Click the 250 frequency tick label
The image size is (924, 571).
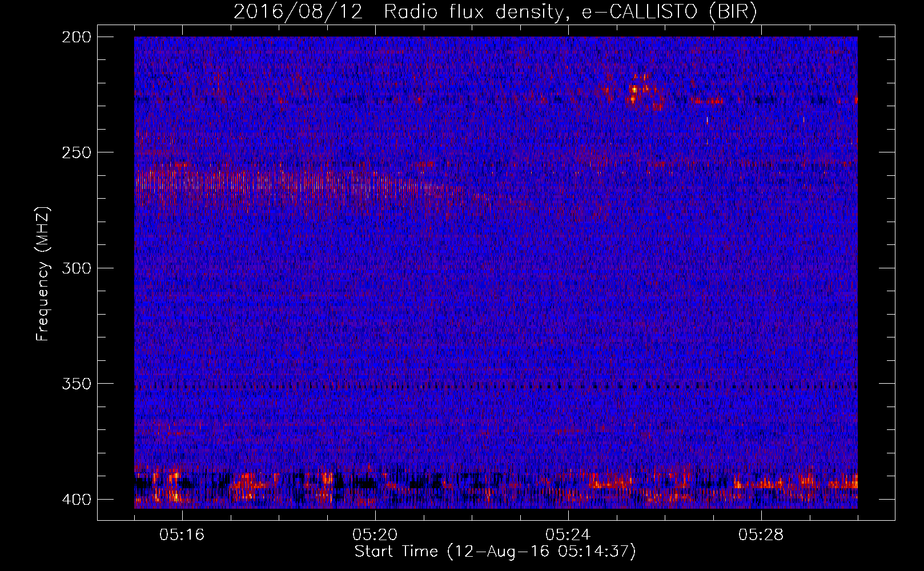coord(76,152)
